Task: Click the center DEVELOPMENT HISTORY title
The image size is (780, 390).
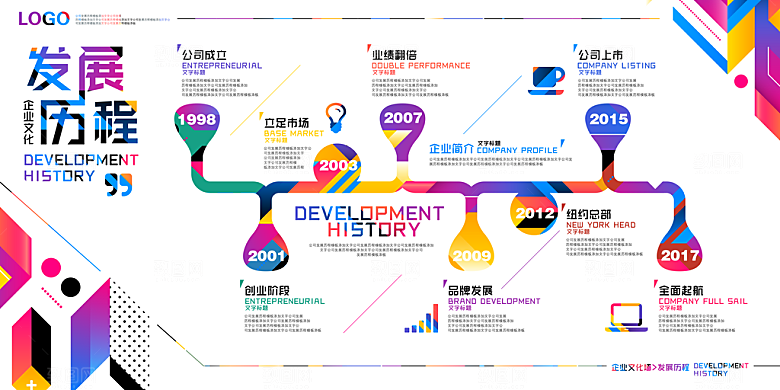Action: (x=369, y=221)
